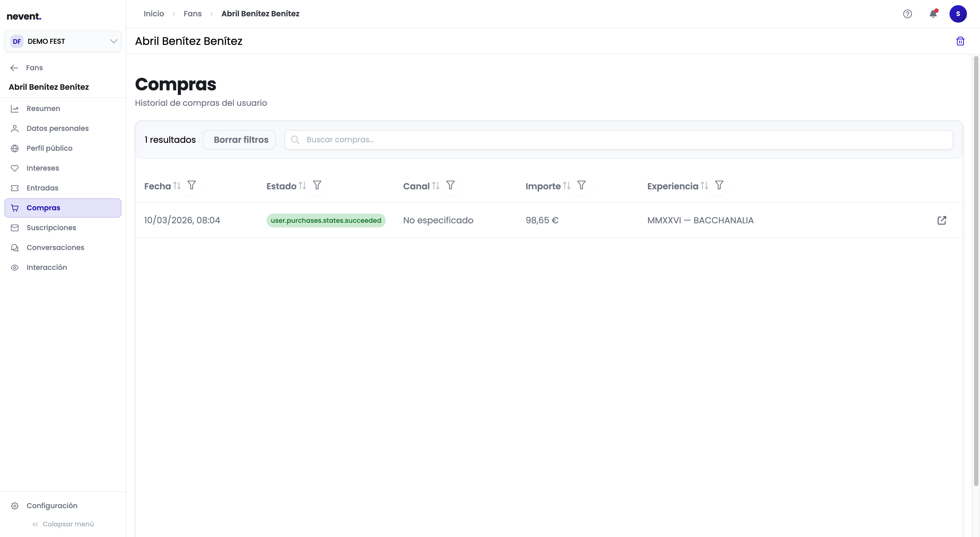The height and width of the screenshot is (537, 980).
Task: Open Entradas section
Action: point(63,188)
